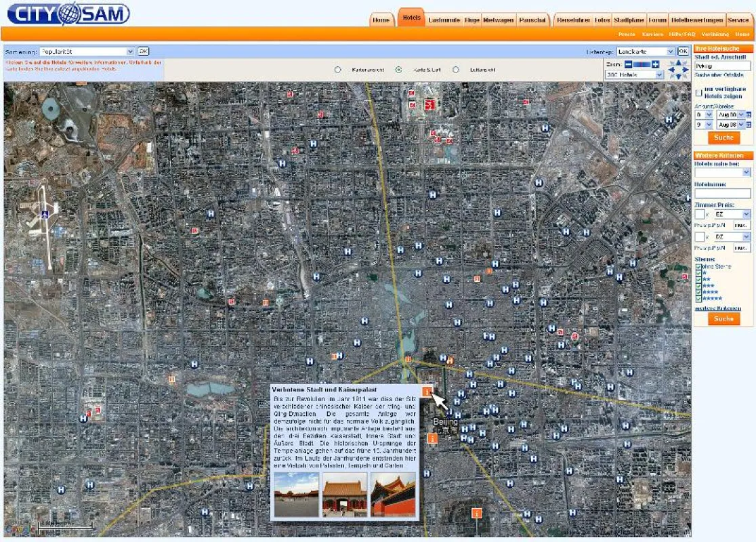Open the 300 Hotels count dropdown
This screenshot has width=756, height=542.
[x=634, y=75]
